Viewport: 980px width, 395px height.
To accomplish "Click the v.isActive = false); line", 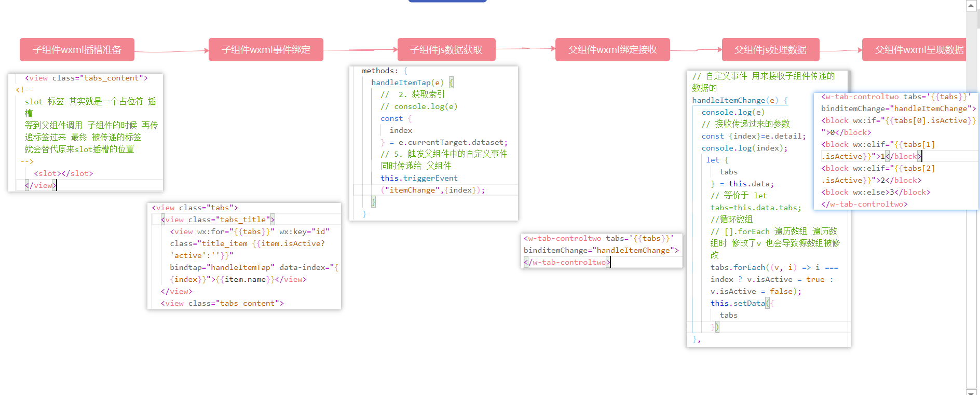I will (756, 291).
